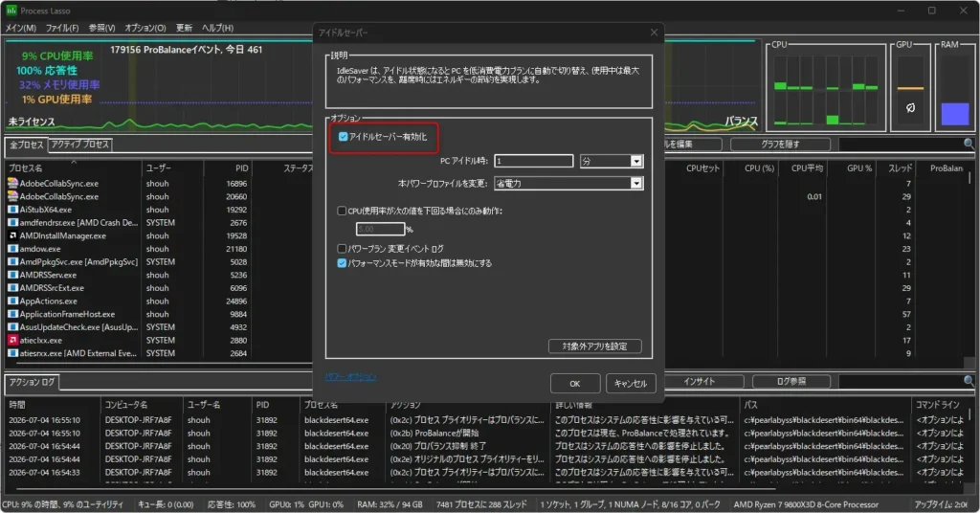Viewport: 980px width, 513px height.
Task: Open the 更新 menu
Action: (x=184, y=28)
